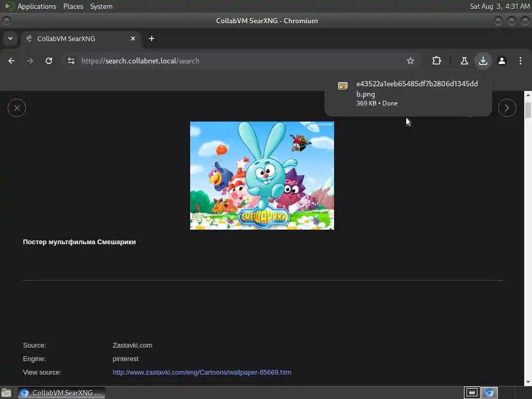Open Chromium three-dot menu

pyautogui.click(x=521, y=61)
